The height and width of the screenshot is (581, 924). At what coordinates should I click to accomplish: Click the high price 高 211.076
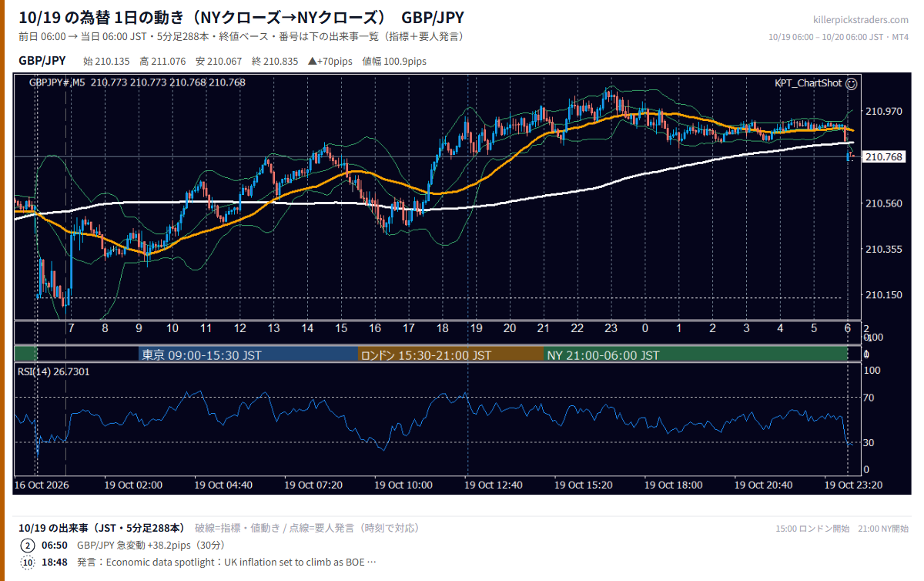(162, 62)
